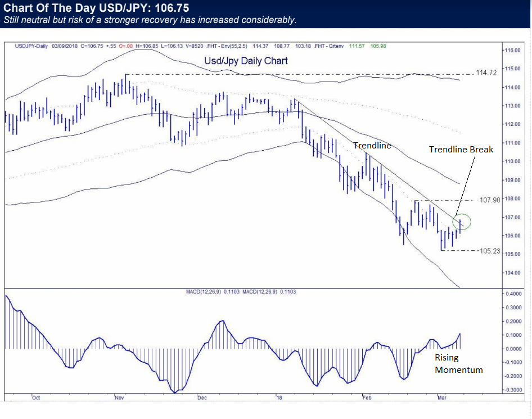Click the '18 year marker on time axis
The image size is (532, 419).
[x=279, y=398]
